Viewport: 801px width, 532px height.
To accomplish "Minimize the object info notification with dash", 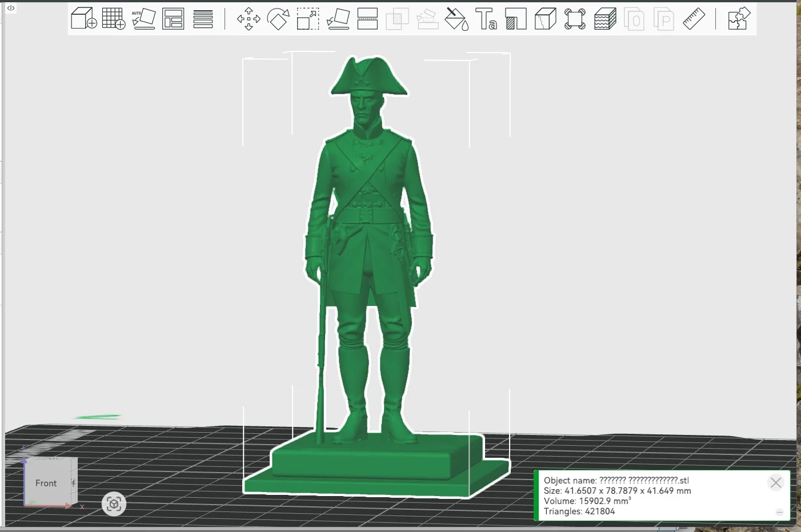I will (779, 512).
